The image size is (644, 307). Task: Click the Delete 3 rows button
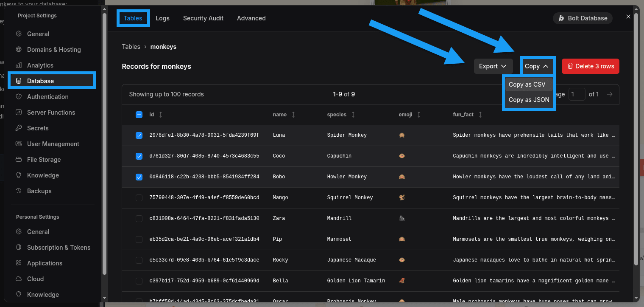[x=590, y=66]
